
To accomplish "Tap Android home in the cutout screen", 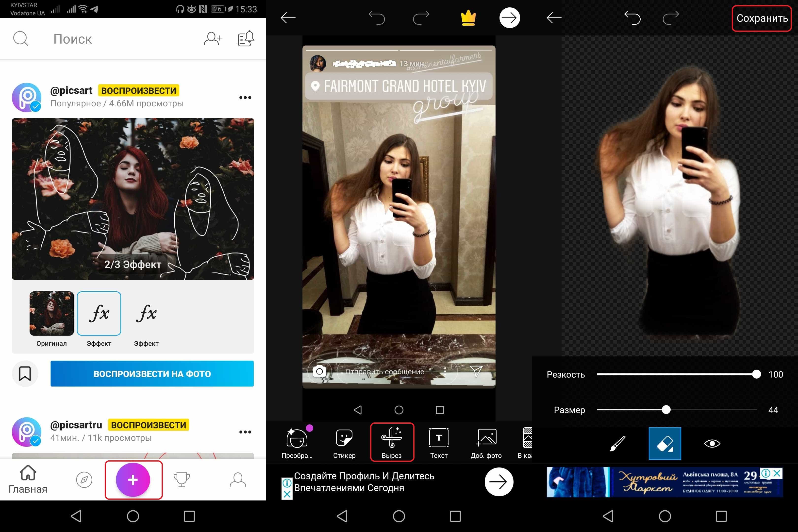I will (665, 516).
